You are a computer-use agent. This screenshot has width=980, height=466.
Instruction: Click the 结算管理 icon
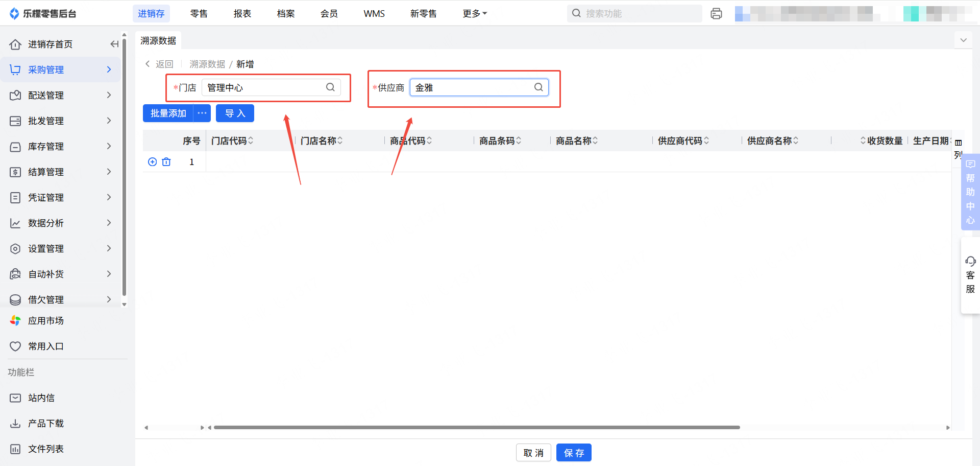[x=15, y=172]
